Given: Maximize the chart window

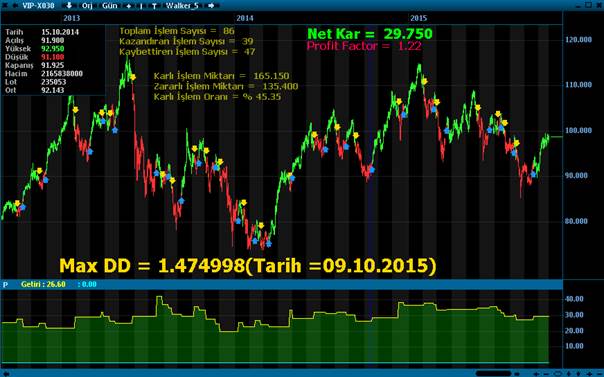Looking at the screenshot, I should point(588,5).
